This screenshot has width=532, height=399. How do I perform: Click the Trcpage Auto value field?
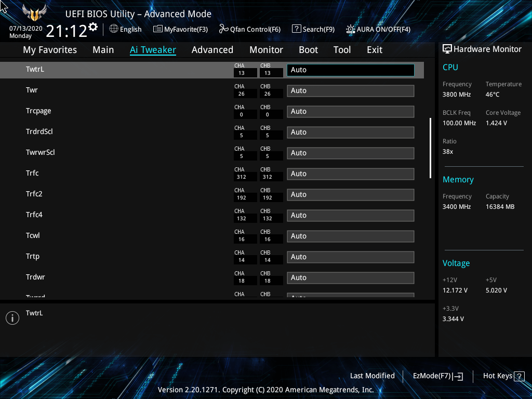click(351, 112)
